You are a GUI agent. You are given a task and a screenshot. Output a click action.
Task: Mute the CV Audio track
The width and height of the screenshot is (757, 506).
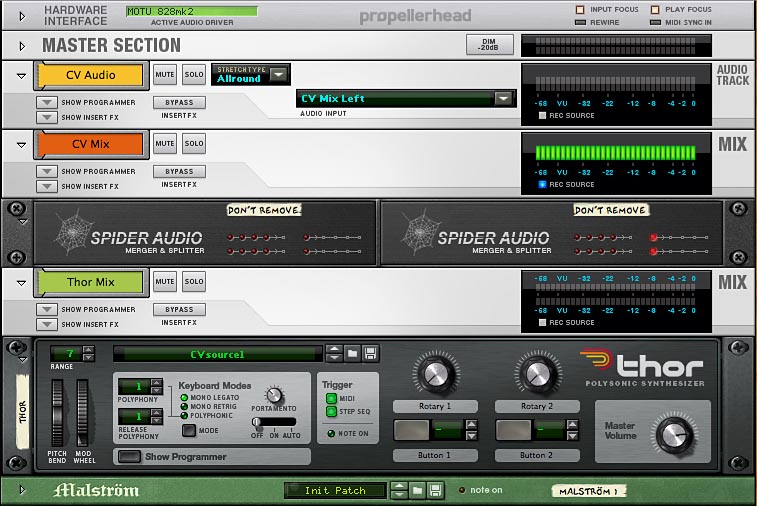[165, 75]
